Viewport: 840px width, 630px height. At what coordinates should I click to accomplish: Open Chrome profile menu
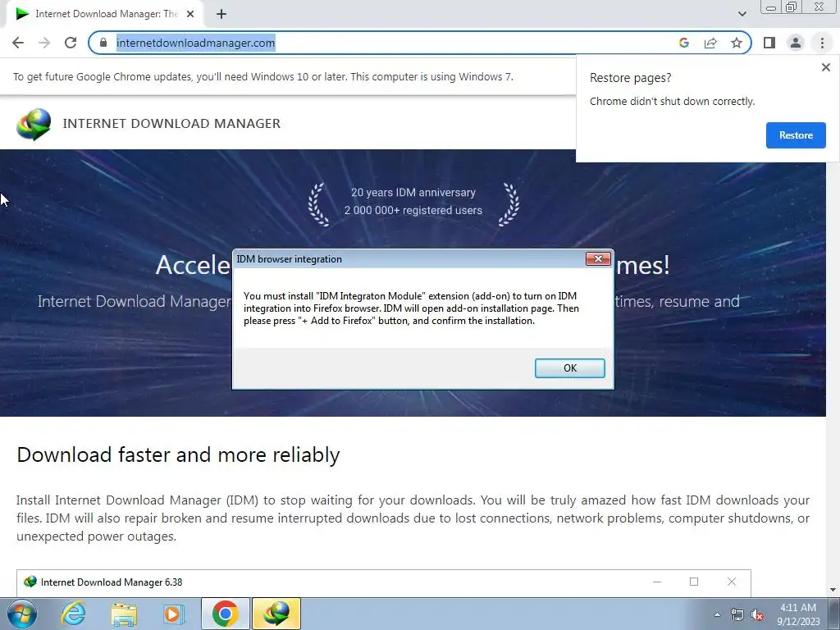pyautogui.click(x=796, y=43)
